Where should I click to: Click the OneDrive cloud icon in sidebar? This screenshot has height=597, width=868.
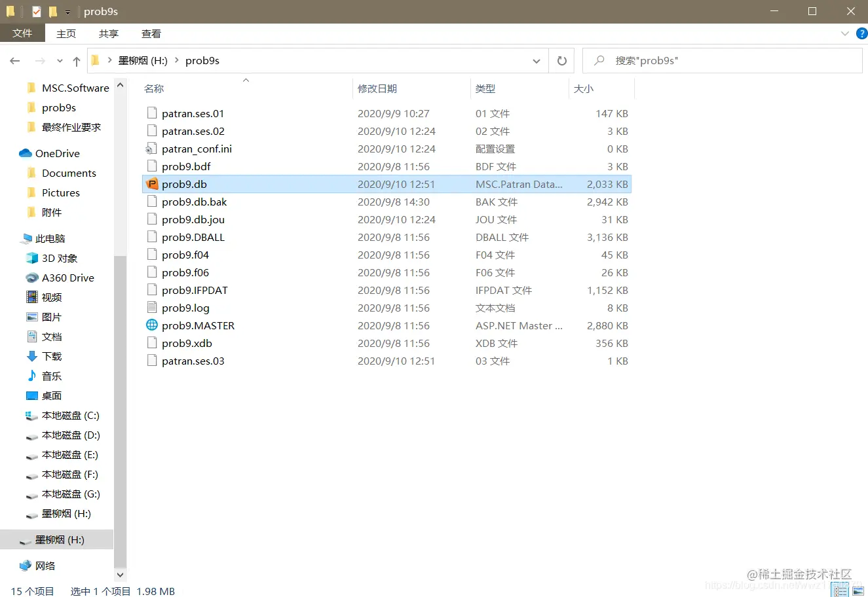pos(26,153)
